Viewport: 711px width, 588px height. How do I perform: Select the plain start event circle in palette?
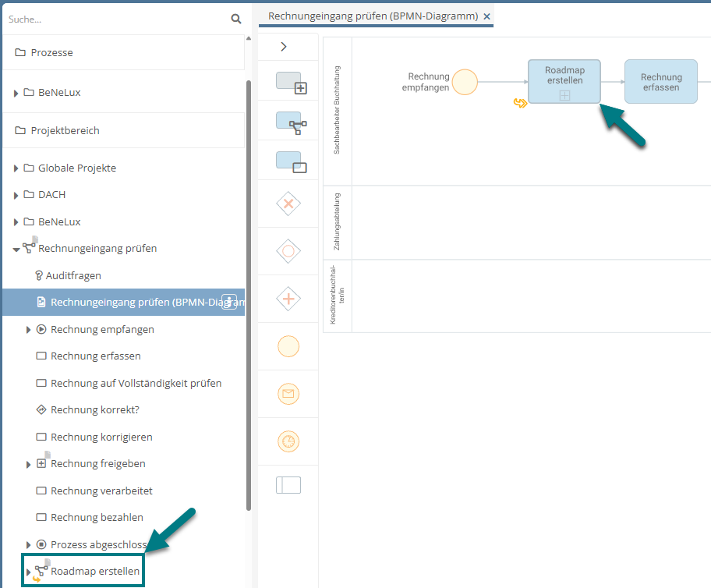point(288,346)
